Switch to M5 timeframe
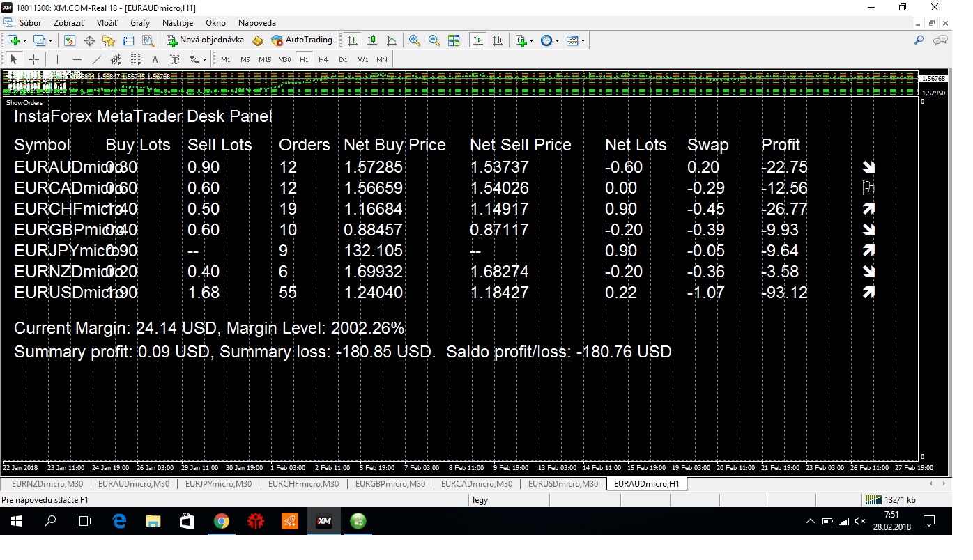This screenshot has width=973, height=560. tap(245, 59)
